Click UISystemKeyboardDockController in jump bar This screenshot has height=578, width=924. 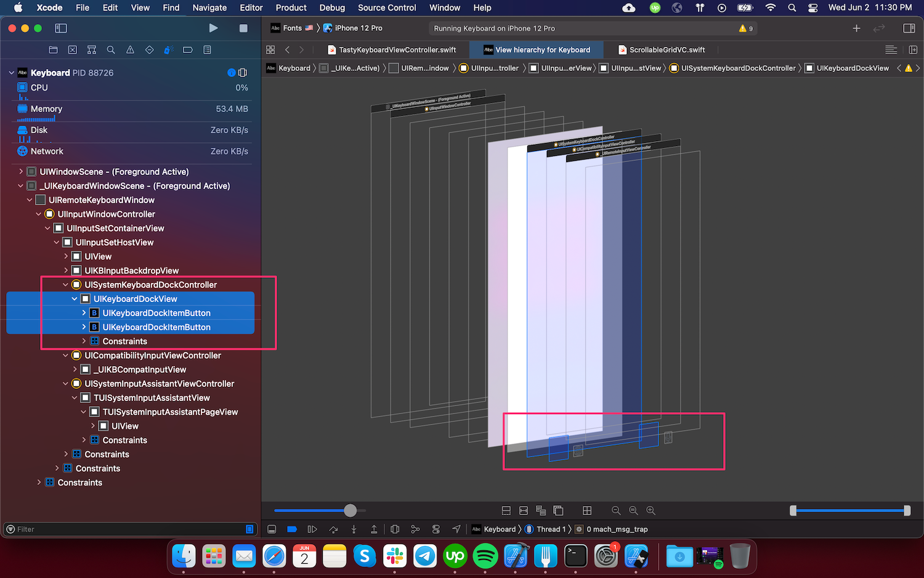click(x=732, y=68)
